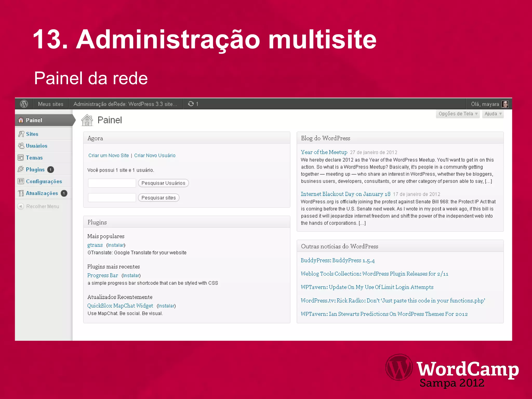Click the Configurações sidebar icon
This screenshot has height=399, width=532.
click(21, 181)
